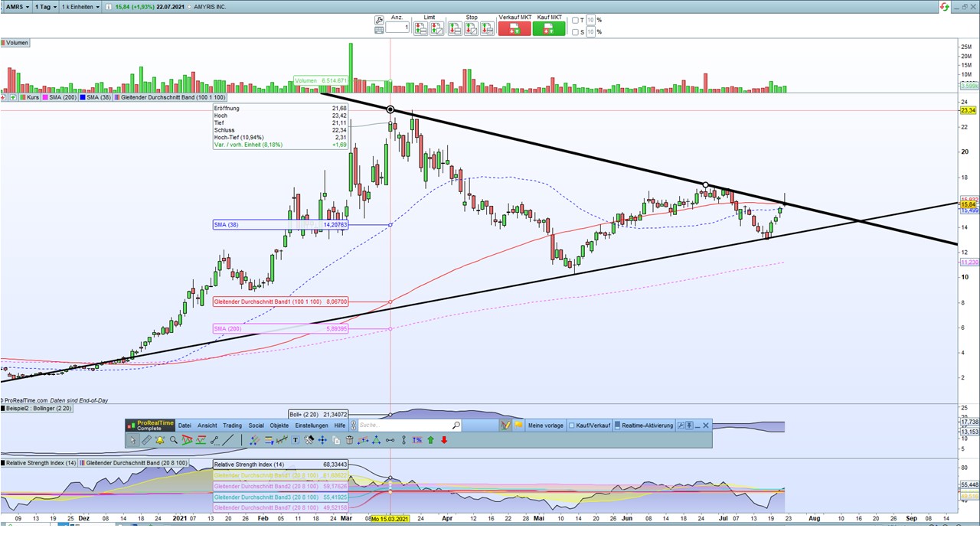
Task: Click the blue SMA (38) color swatch
Action: 83,97
